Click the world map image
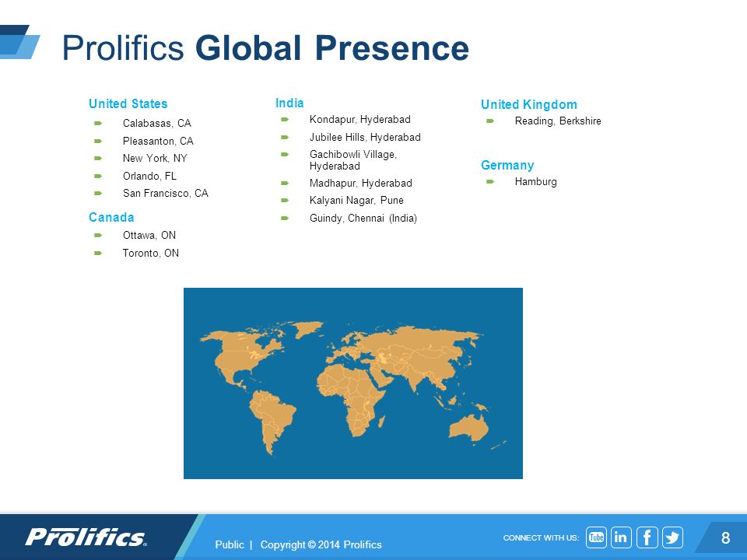This screenshot has width=747, height=560. coord(353,383)
